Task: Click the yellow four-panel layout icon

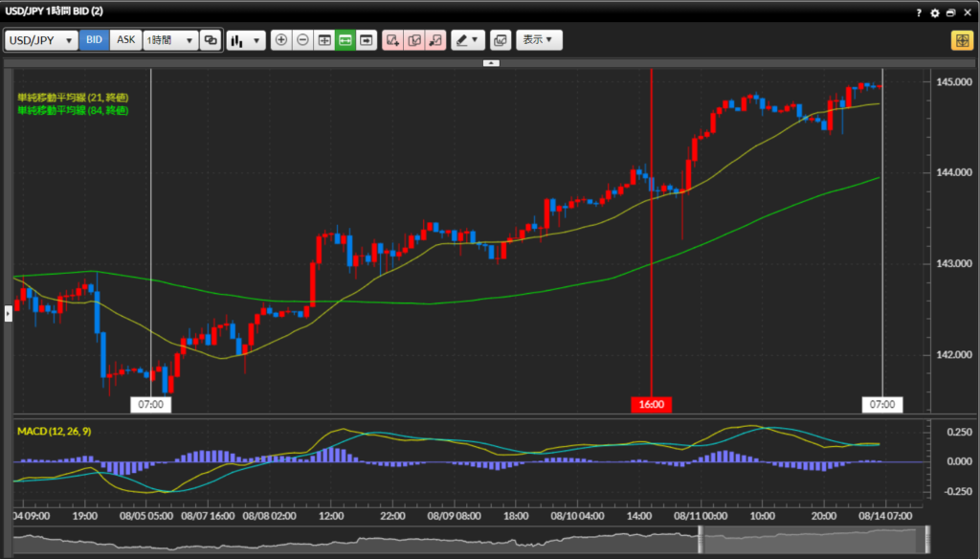Action: 960,40
